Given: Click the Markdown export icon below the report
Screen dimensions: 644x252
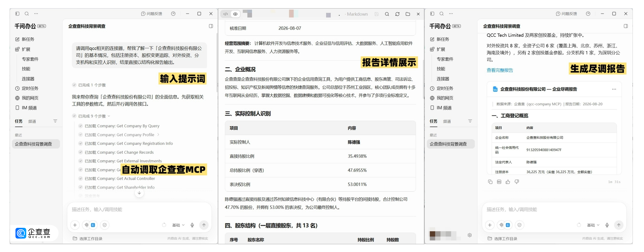Looking at the screenshot, I should click(x=499, y=182).
